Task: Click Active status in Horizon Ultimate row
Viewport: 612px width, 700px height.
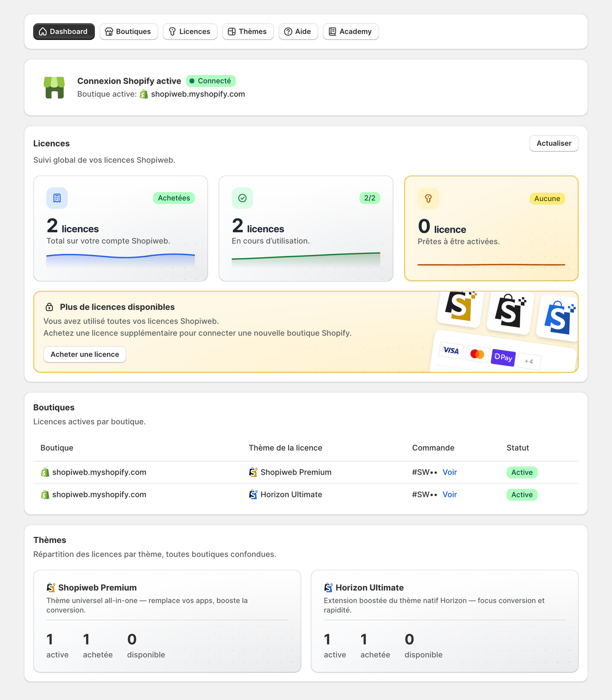Action: [x=522, y=495]
